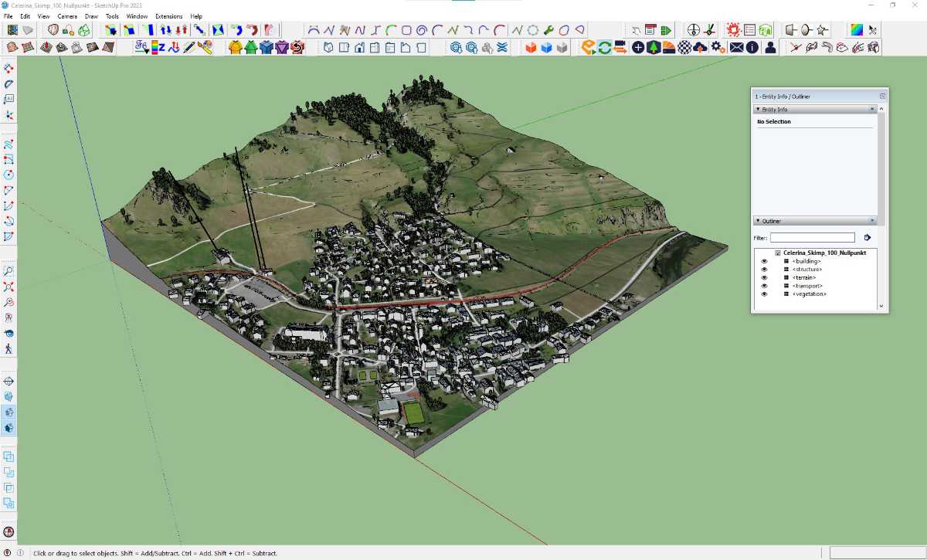Open Outliner header right-side dropdown
Screen dimensions: 927x560
tap(873, 221)
